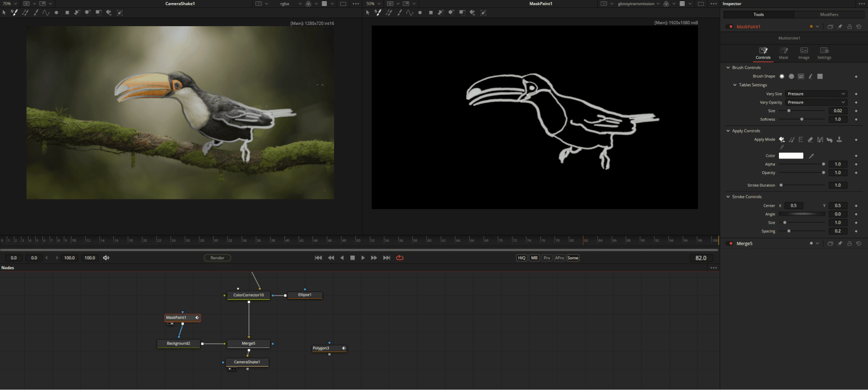Click the Render button
868x390 pixels.
217,258
